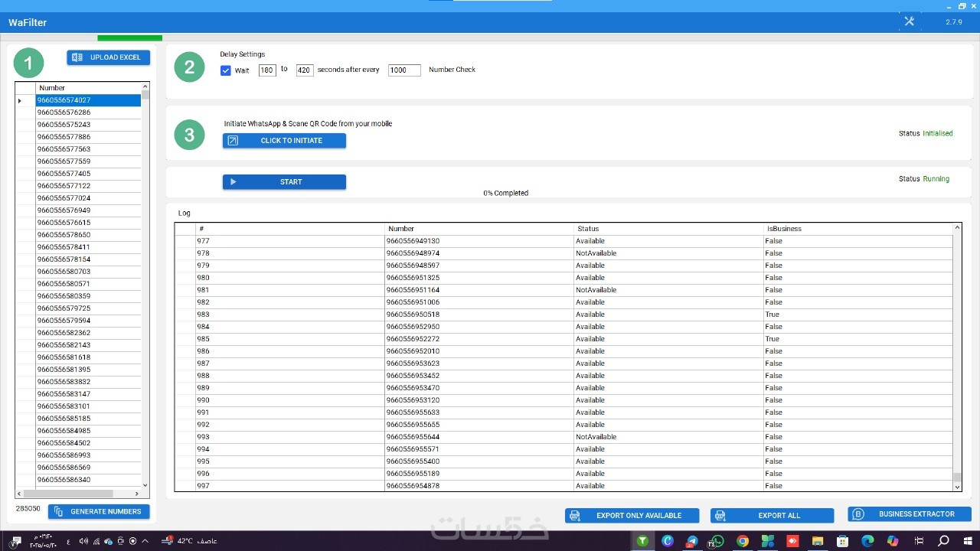Open Windows Search on the taskbar
980x551 pixels.
(943, 541)
